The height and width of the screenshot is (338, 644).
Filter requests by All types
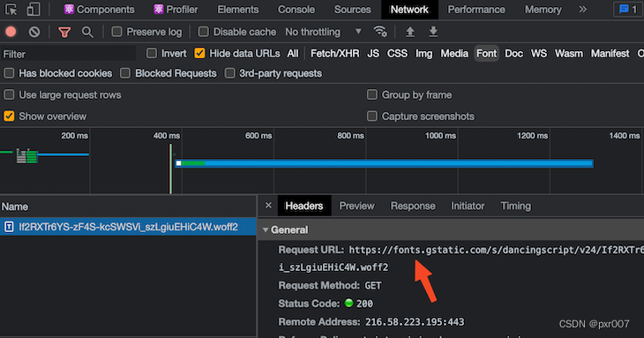pyautogui.click(x=293, y=53)
